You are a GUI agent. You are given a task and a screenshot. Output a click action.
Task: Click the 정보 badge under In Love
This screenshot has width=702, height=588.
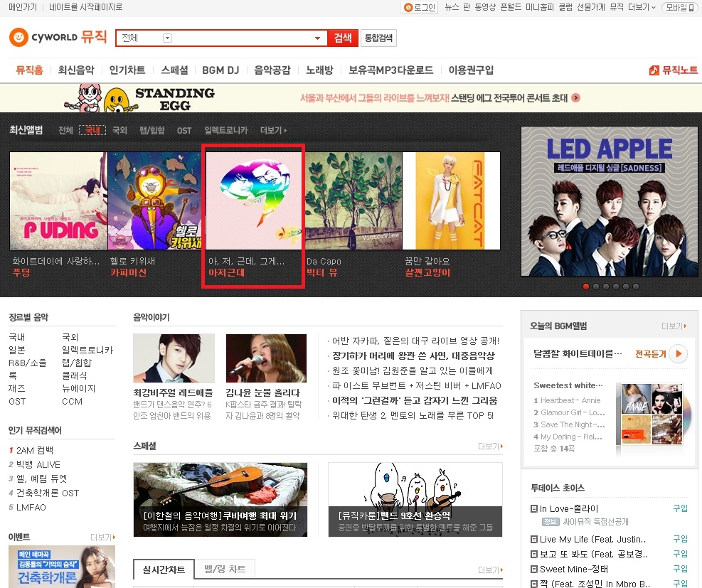[x=550, y=522]
